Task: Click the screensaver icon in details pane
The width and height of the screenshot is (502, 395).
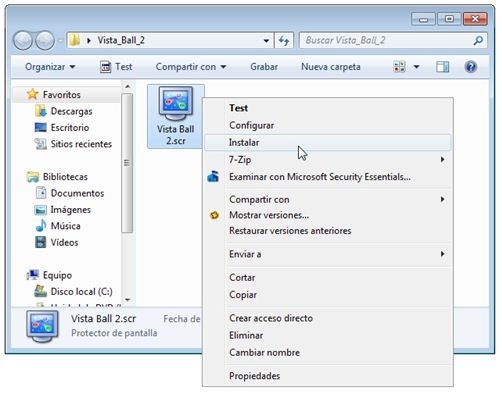Action: pos(42,326)
